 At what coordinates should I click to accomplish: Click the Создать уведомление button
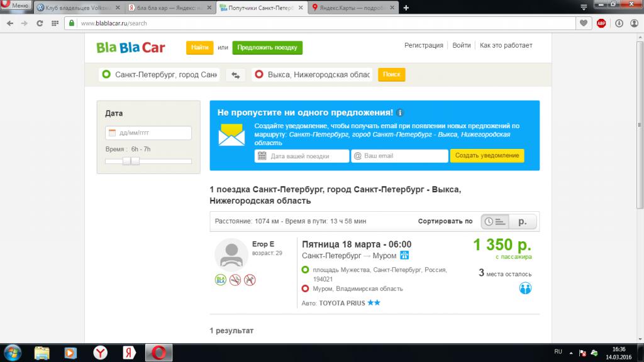tap(487, 156)
